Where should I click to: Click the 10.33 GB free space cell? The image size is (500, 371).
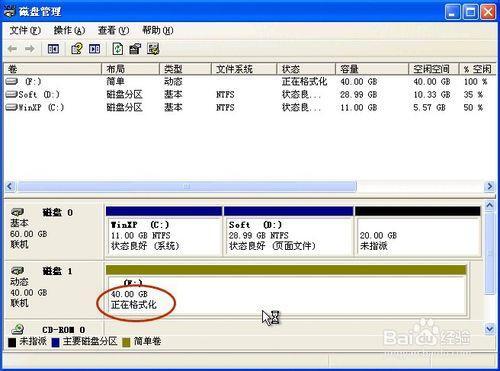click(x=432, y=95)
